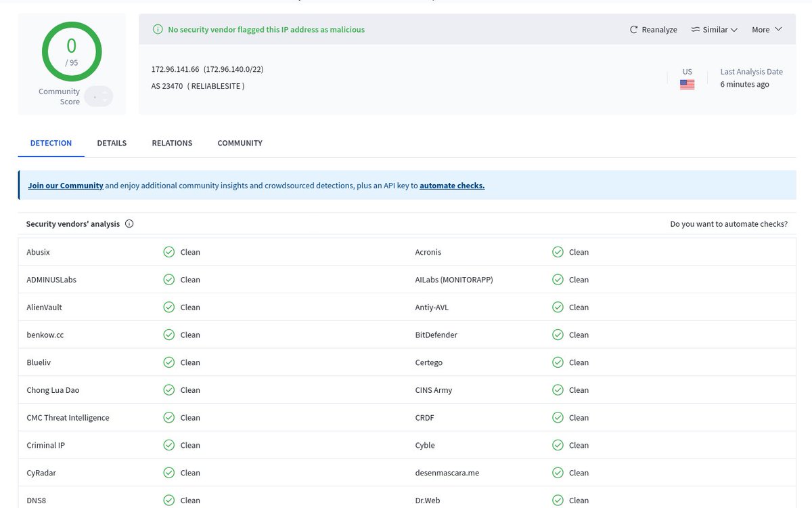Click the Clean check icon for Blueliv
Image resolution: width=812 pixels, height=508 pixels.
[x=169, y=362]
